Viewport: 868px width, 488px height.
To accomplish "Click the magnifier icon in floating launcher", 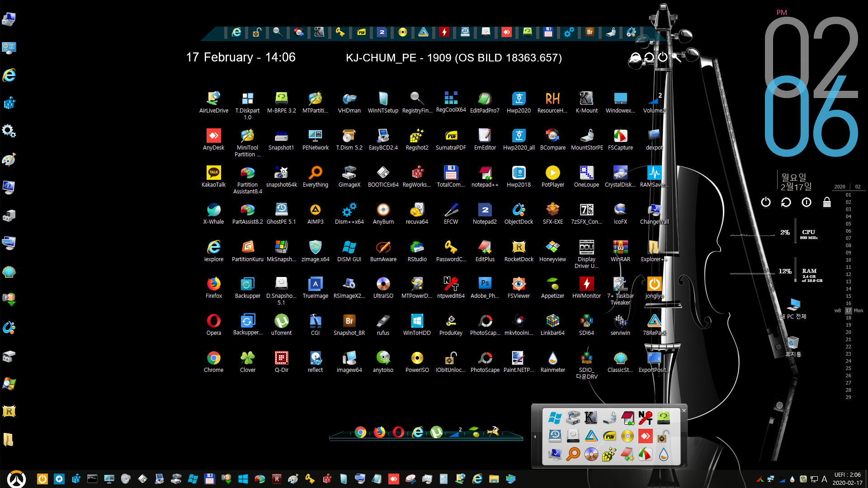I will [x=573, y=454].
